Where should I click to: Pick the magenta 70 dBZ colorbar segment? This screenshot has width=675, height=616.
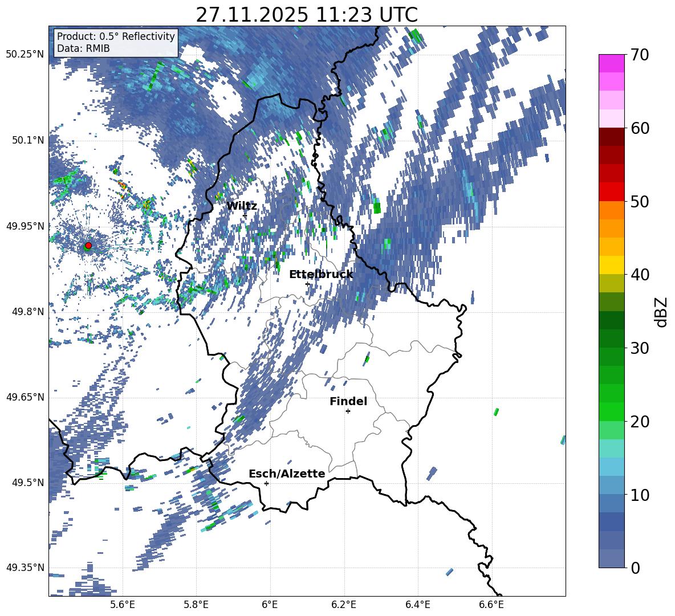coord(611,63)
